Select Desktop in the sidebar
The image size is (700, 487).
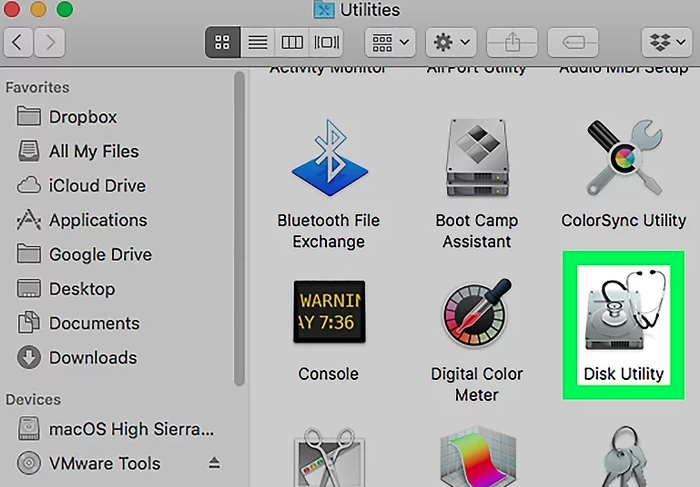click(x=66, y=289)
